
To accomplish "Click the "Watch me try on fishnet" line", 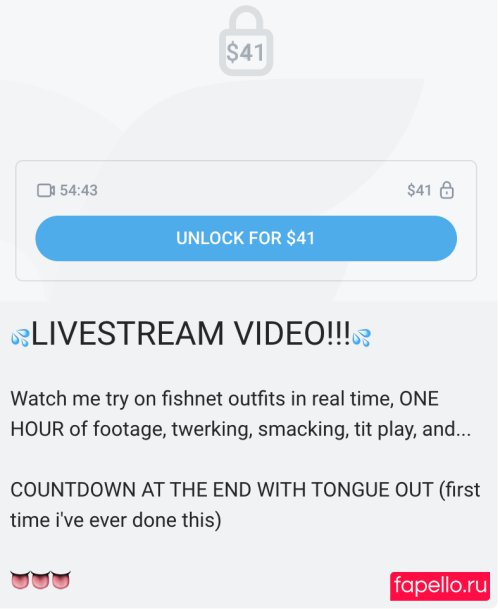I will pos(225,400).
